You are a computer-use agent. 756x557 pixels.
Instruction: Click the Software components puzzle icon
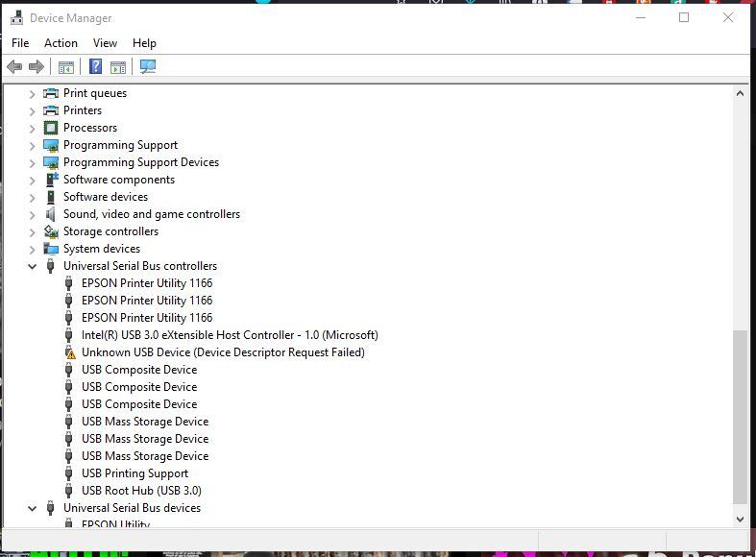51,180
